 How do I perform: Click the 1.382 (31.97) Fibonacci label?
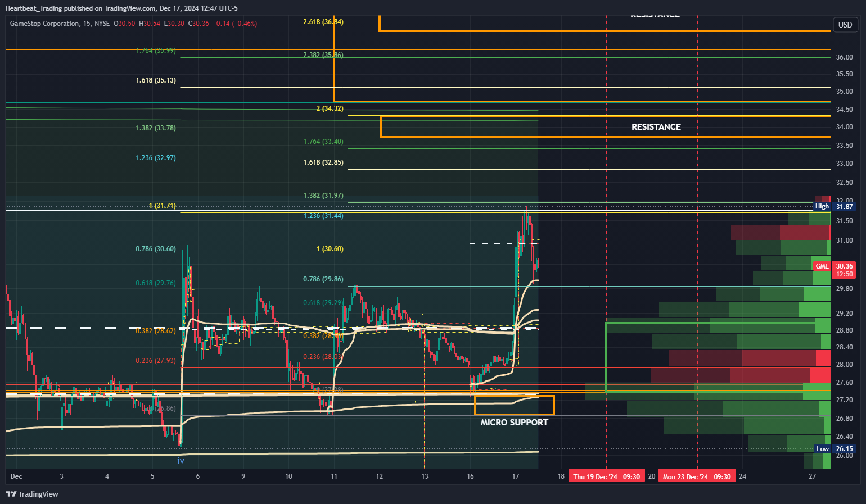(323, 196)
